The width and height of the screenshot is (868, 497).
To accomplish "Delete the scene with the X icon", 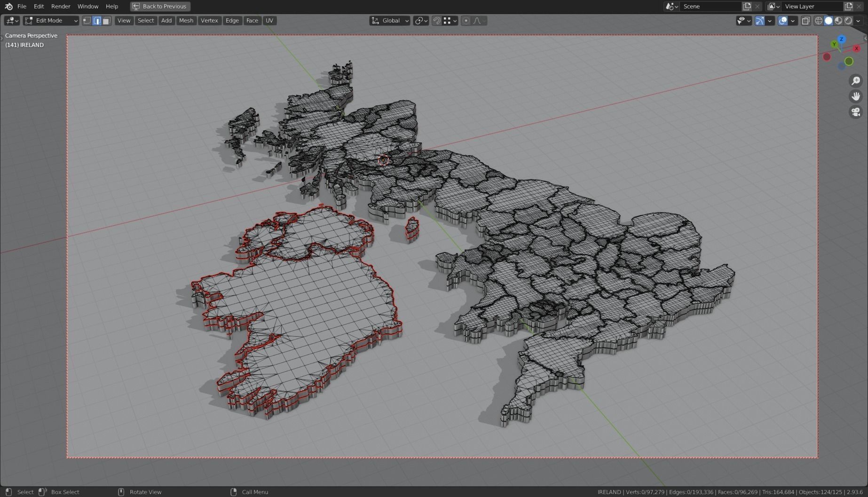I will point(757,6).
